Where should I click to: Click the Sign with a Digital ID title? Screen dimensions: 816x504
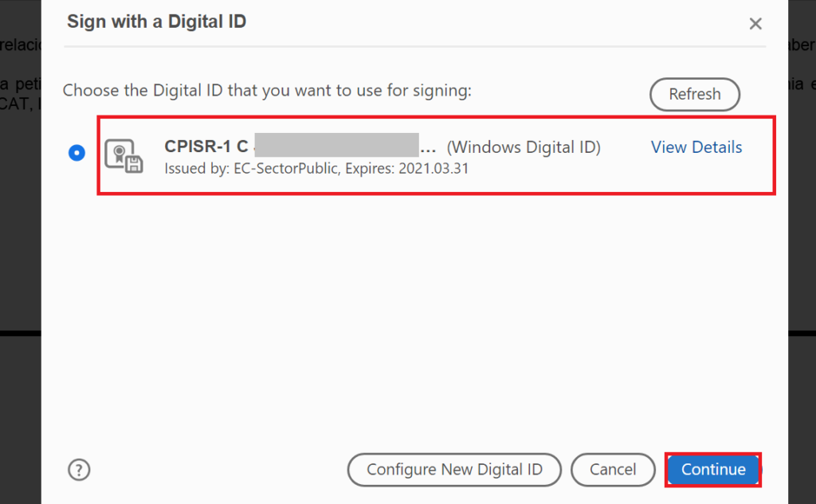[x=156, y=21]
